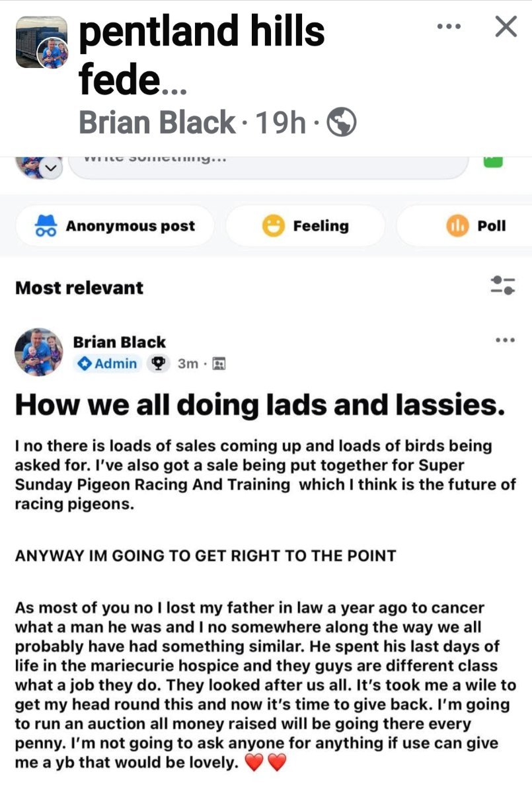532x793 pixels.
Task: Click the Write something input field
Action: click(264, 164)
